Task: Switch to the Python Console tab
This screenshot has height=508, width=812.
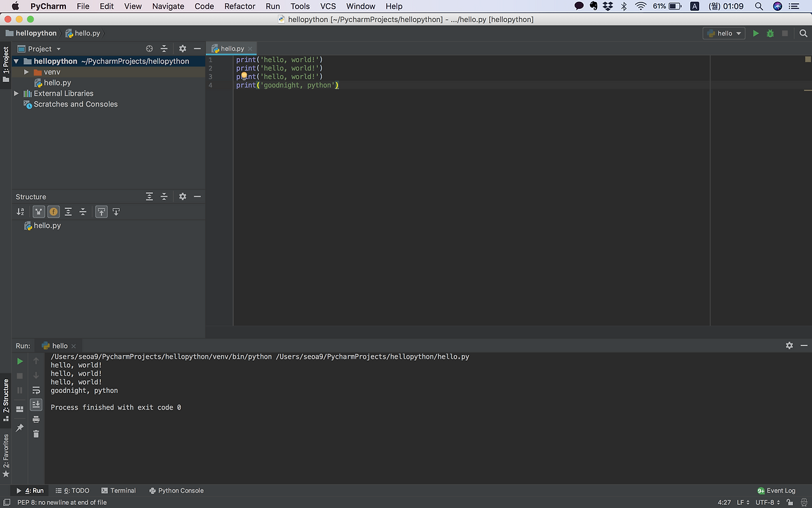Action: pyautogui.click(x=176, y=491)
